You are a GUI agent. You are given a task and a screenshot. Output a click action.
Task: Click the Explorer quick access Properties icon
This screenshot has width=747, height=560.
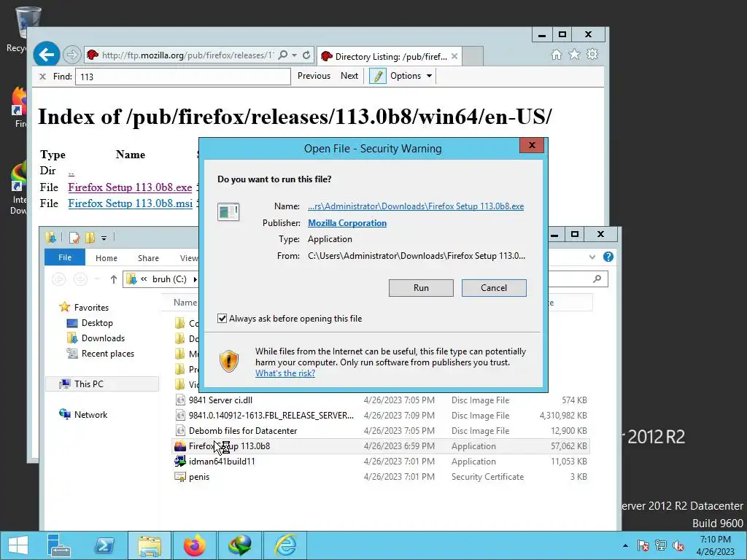[74, 237]
